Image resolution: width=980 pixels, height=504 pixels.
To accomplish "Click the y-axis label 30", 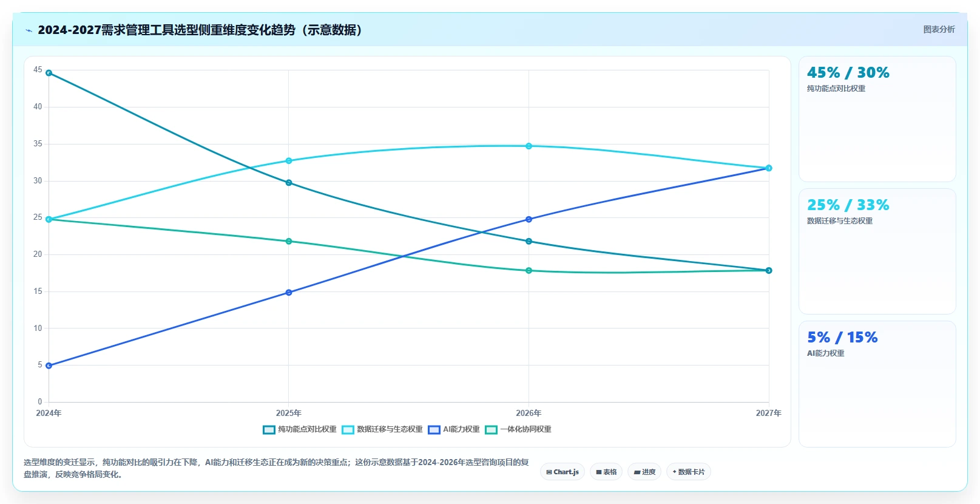I will [38, 181].
